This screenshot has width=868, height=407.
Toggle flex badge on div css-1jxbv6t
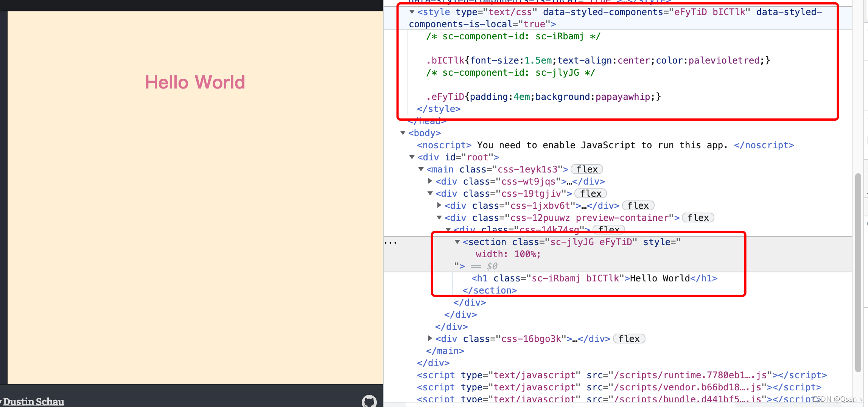point(638,206)
